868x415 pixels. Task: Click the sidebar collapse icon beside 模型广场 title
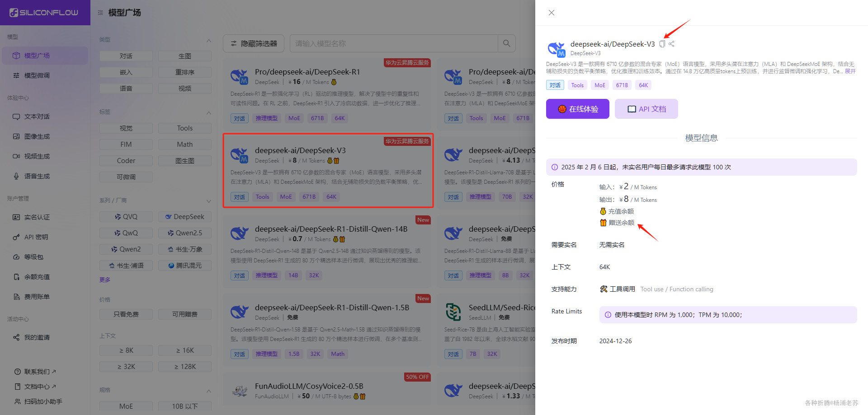[x=100, y=13]
